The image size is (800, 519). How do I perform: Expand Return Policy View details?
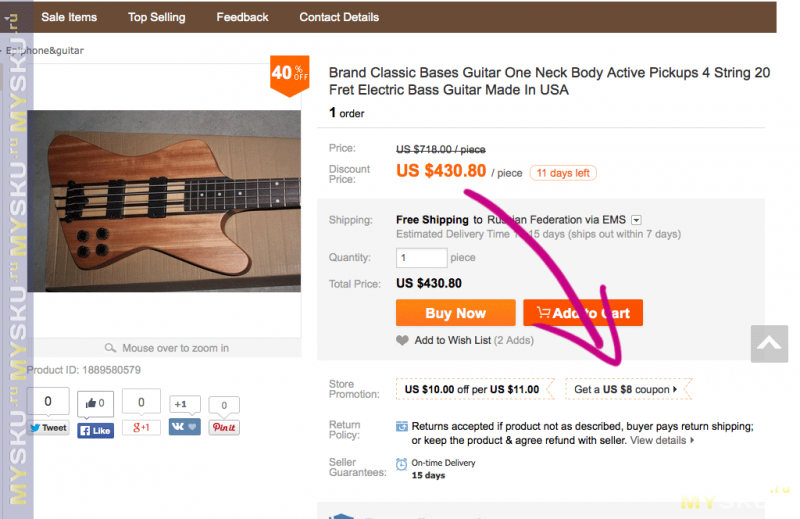click(x=661, y=440)
